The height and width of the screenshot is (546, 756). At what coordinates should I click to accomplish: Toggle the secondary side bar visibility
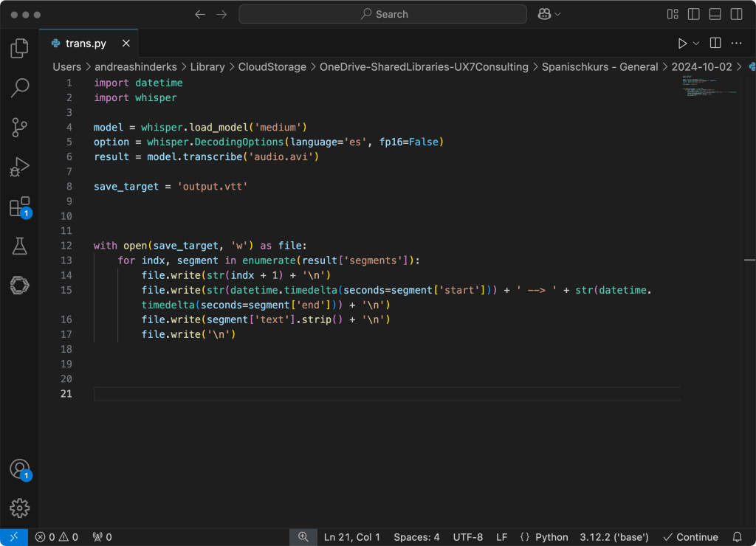(736, 14)
